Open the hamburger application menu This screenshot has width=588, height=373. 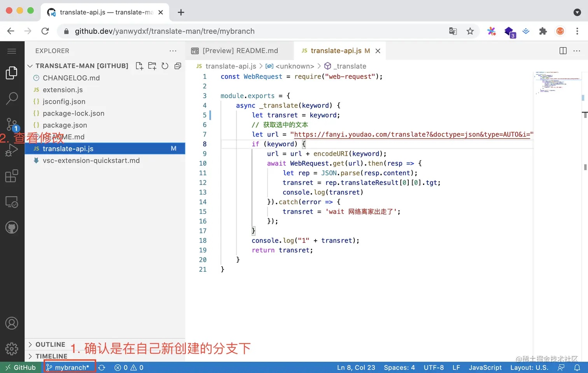[x=12, y=51]
